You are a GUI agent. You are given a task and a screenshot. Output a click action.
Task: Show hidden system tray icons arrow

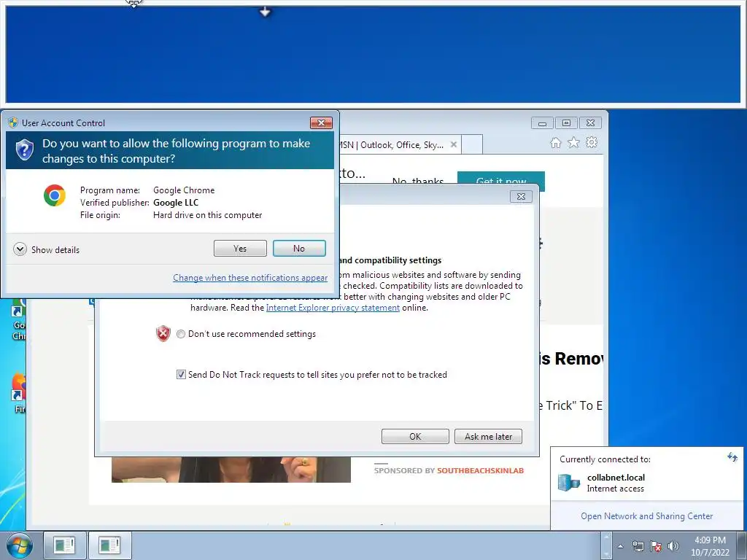(620, 546)
